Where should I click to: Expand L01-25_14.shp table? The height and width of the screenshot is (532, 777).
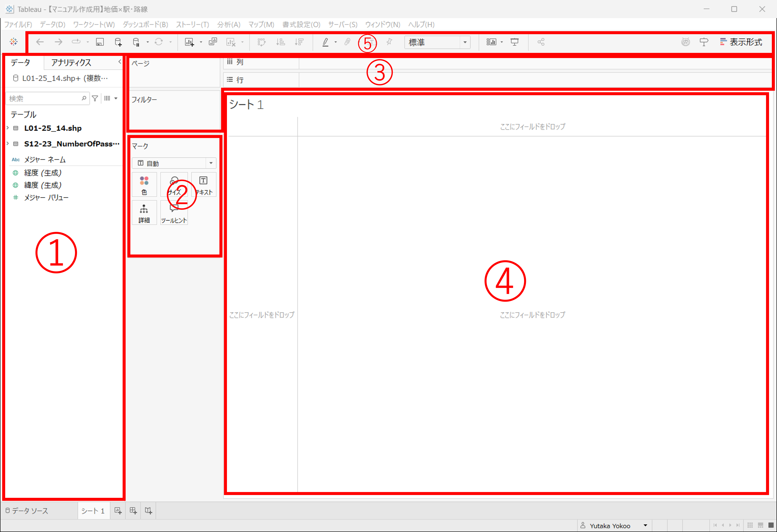coord(7,128)
